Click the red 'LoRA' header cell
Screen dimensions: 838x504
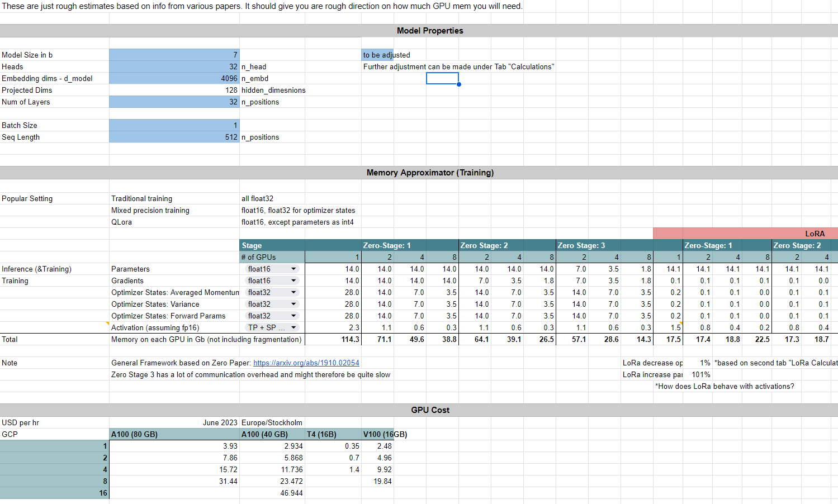[x=745, y=234]
